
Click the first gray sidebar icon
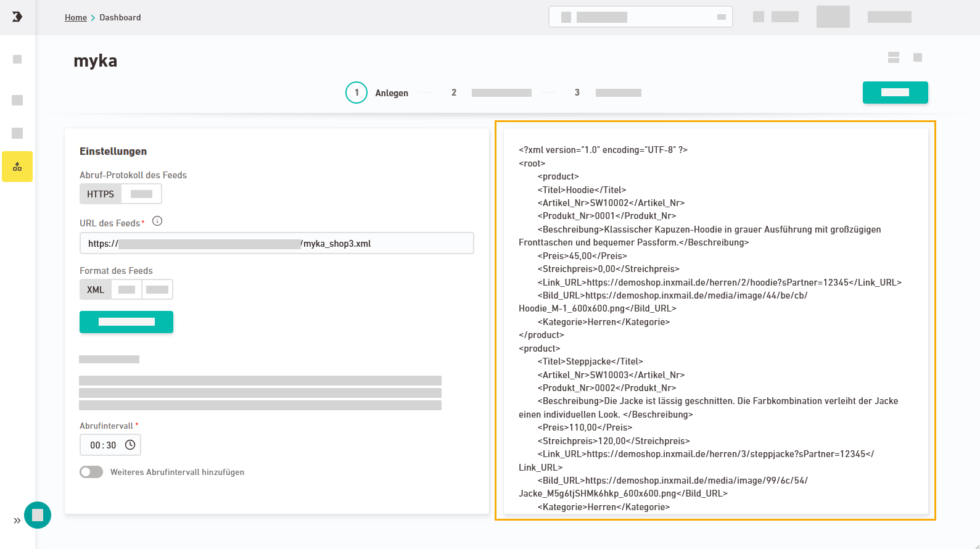17,59
